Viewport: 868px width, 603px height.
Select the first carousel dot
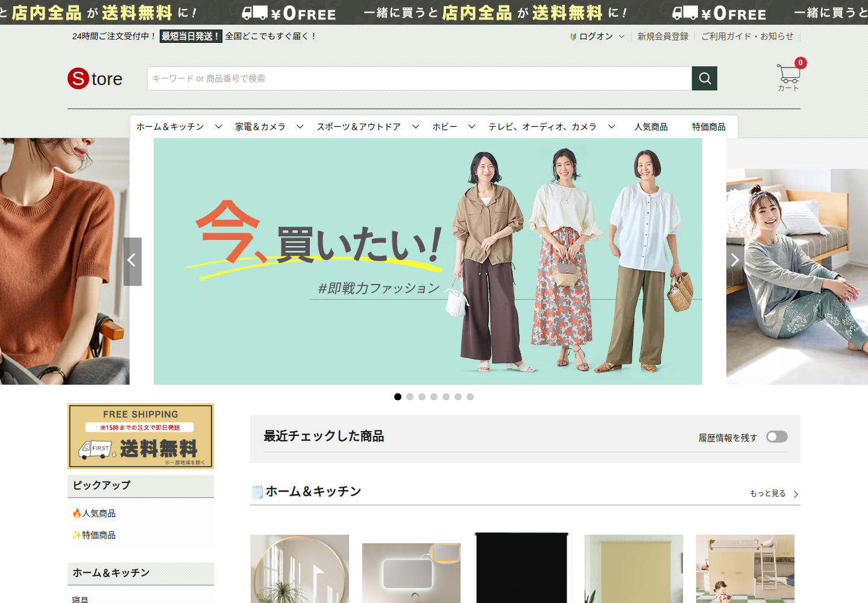coord(398,397)
